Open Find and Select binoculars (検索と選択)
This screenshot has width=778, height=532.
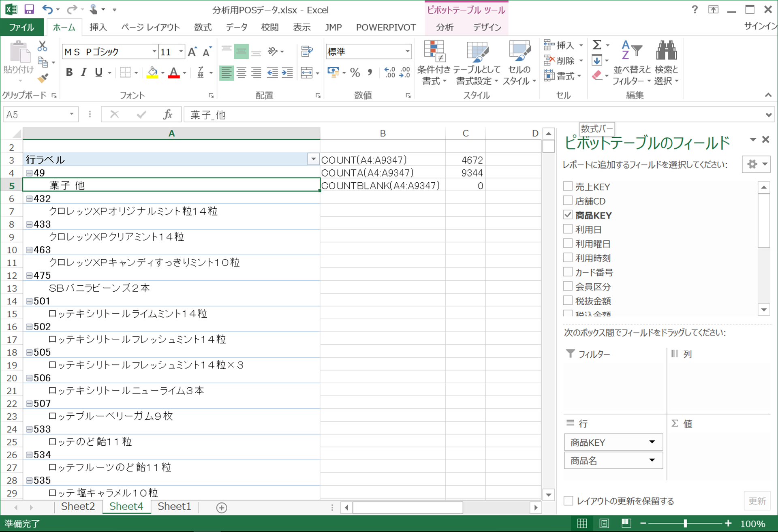click(667, 63)
